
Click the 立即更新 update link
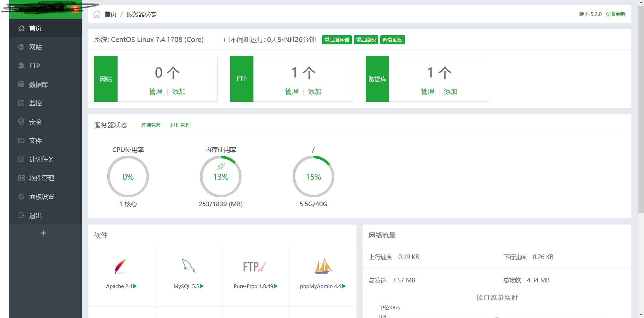615,14
